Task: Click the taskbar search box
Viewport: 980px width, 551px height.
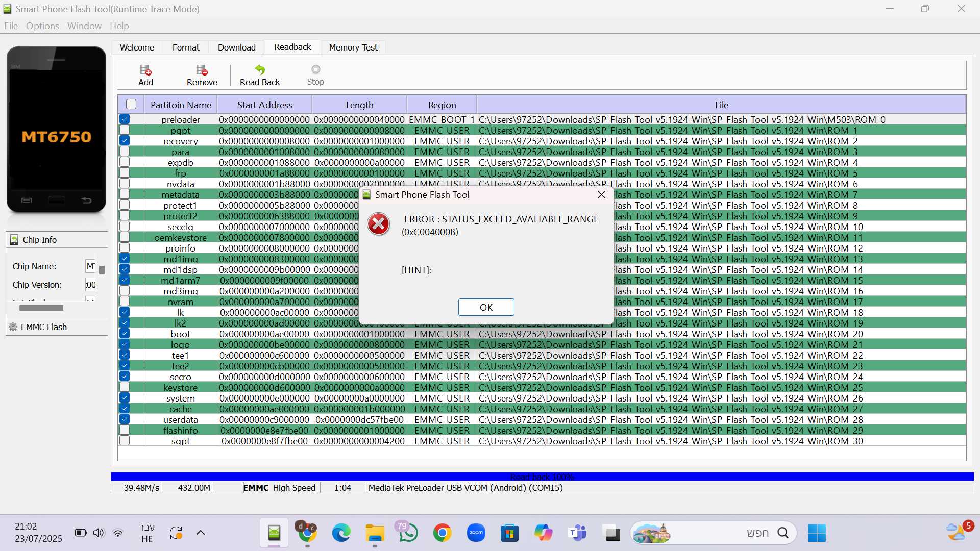Action: point(713,533)
